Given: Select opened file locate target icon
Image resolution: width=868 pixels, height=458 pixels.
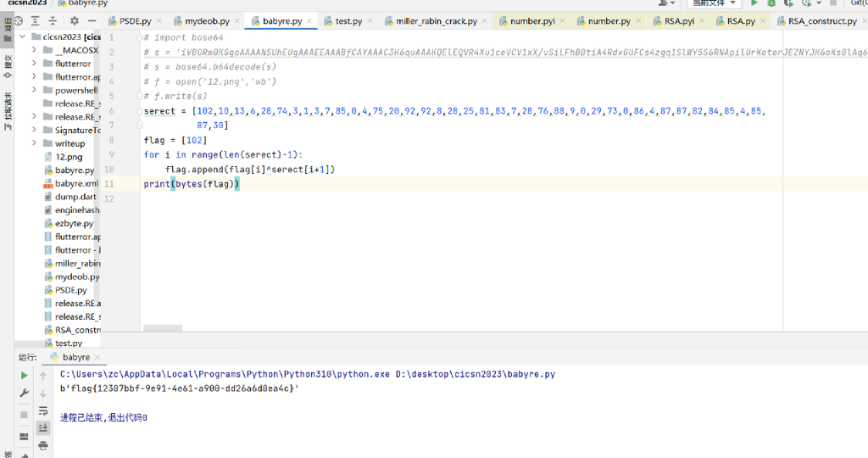Looking at the screenshot, I should 18,20.
